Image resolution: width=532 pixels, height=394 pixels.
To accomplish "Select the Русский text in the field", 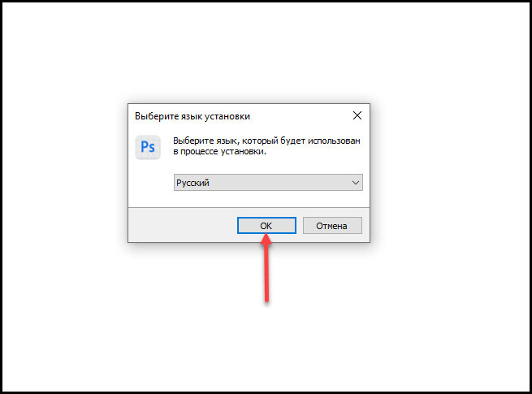I will tap(192, 183).
